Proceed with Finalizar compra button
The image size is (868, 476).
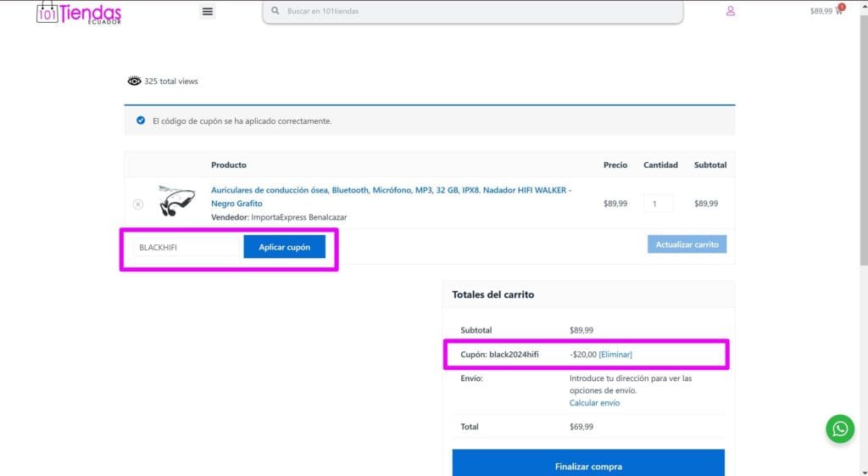point(588,464)
